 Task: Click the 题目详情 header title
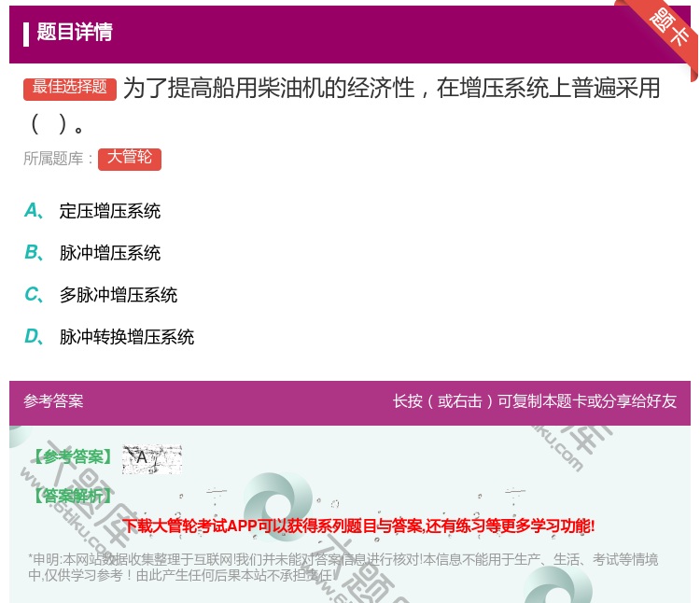click(75, 32)
